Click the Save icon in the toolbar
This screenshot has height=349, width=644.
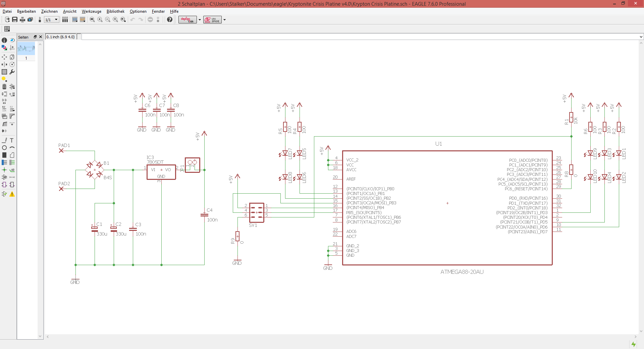point(15,19)
